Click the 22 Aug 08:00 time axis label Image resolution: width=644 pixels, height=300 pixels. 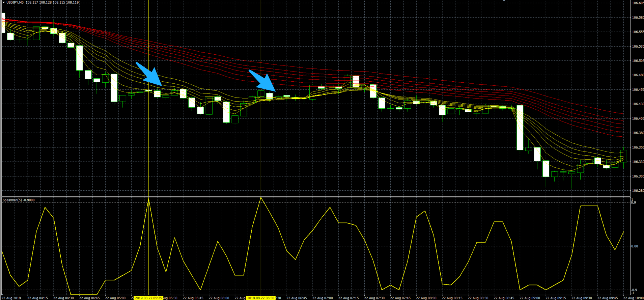426,298
